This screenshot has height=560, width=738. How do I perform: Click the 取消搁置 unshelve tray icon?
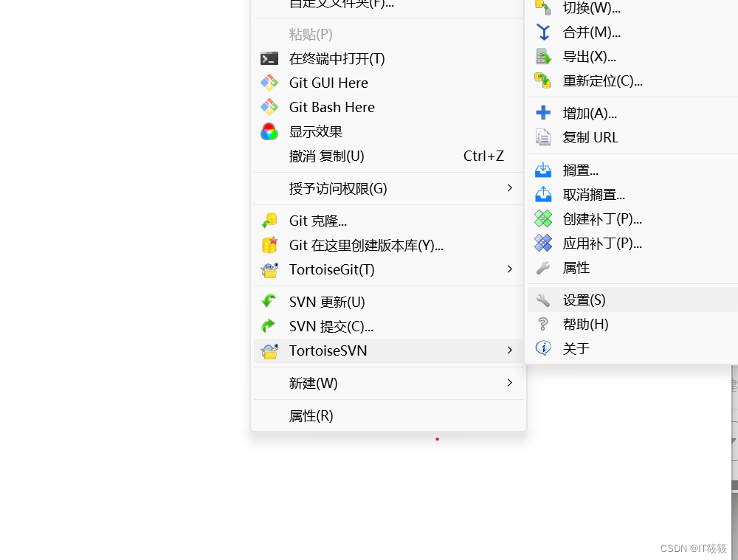click(x=543, y=194)
